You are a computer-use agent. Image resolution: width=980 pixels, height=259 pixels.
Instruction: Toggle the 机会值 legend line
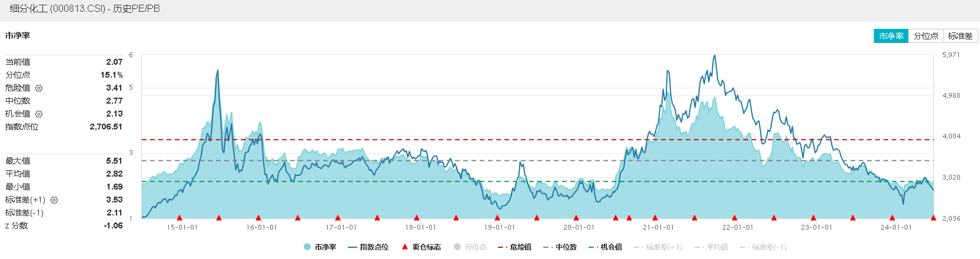click(605, 247)
